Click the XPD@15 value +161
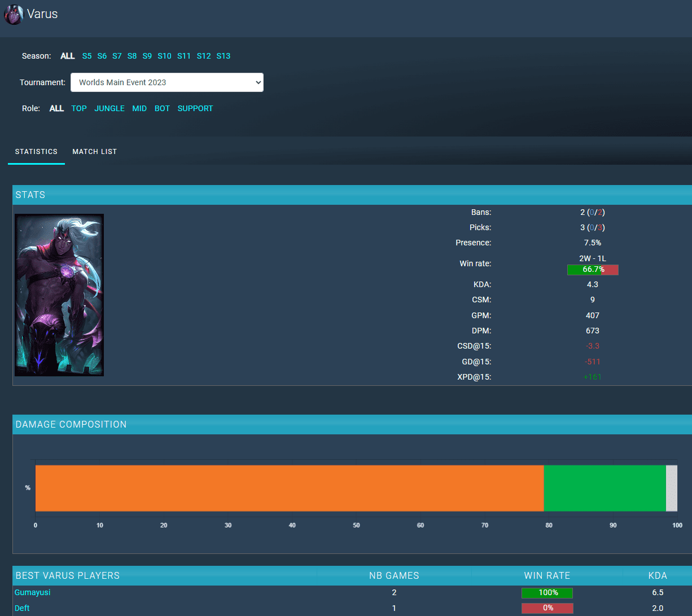The height and width of the screenshot is (616, 692). 593,377
